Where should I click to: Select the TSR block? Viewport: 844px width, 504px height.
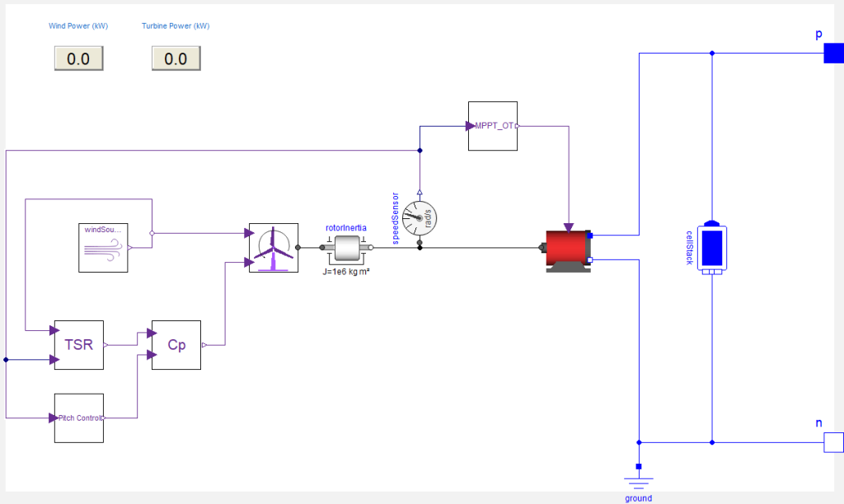click(79, 345)
